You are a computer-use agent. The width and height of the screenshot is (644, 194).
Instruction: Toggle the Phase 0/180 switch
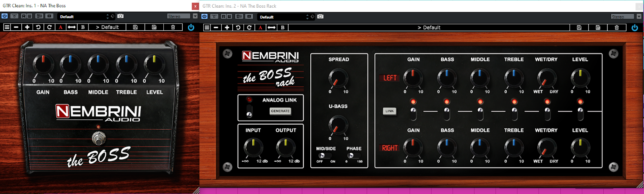353,155
